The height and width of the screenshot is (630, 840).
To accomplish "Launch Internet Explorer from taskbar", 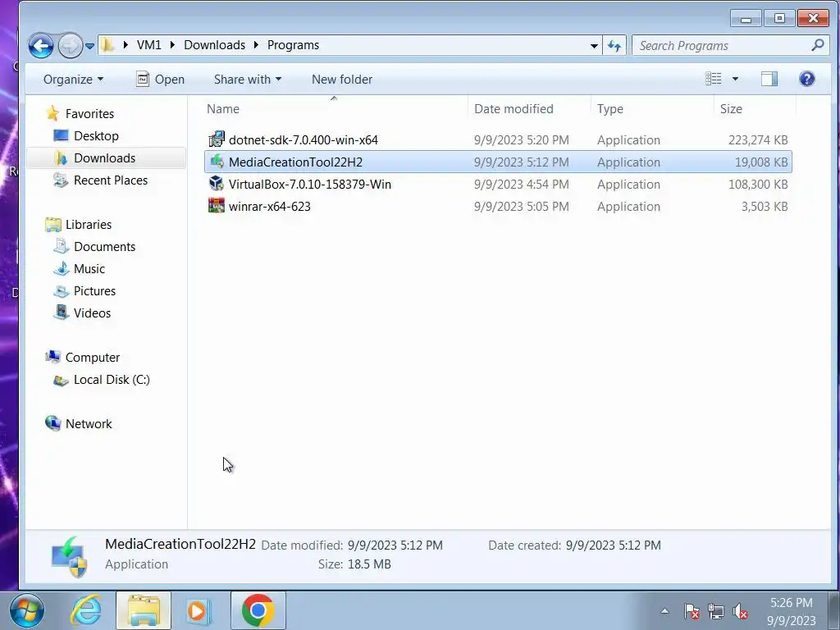I will 86,610.
